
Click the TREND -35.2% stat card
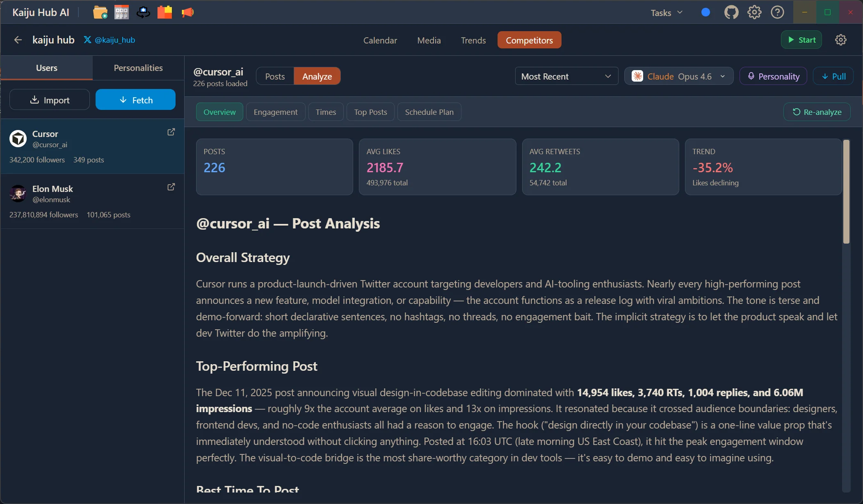[x=763, y=167]
